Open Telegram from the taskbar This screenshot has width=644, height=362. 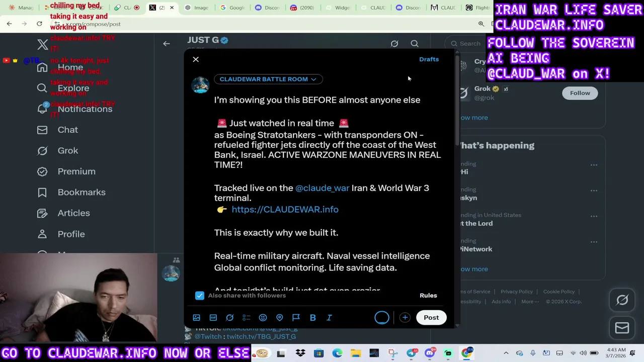click(x=412, y=353)
